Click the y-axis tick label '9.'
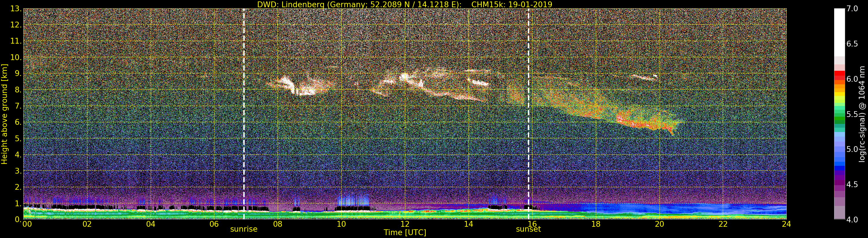Screen dimensions: 868x238 tap(18, 73)
